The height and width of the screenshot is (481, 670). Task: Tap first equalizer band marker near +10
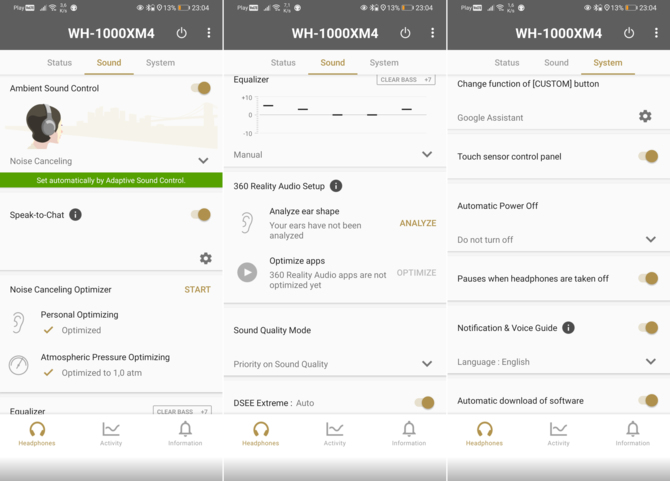[268, 105]
